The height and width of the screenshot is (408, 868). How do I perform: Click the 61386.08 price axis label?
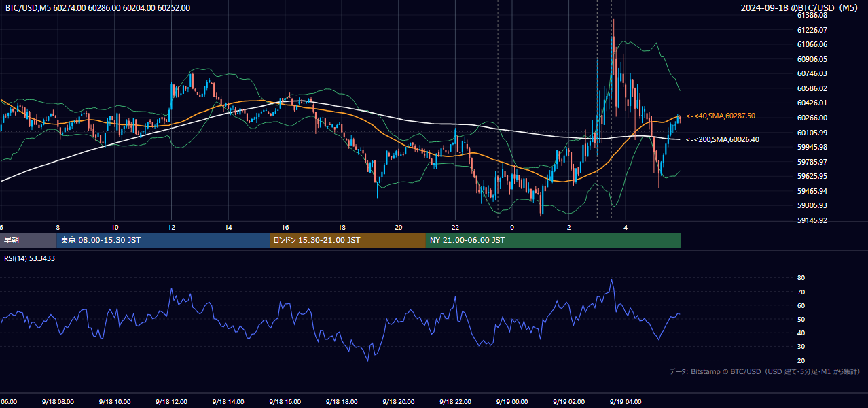point(812,15)
